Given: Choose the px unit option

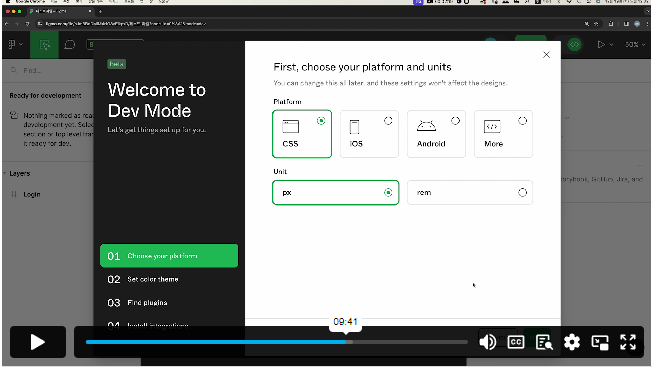Looking at the screenshot, I should (336, 192).
